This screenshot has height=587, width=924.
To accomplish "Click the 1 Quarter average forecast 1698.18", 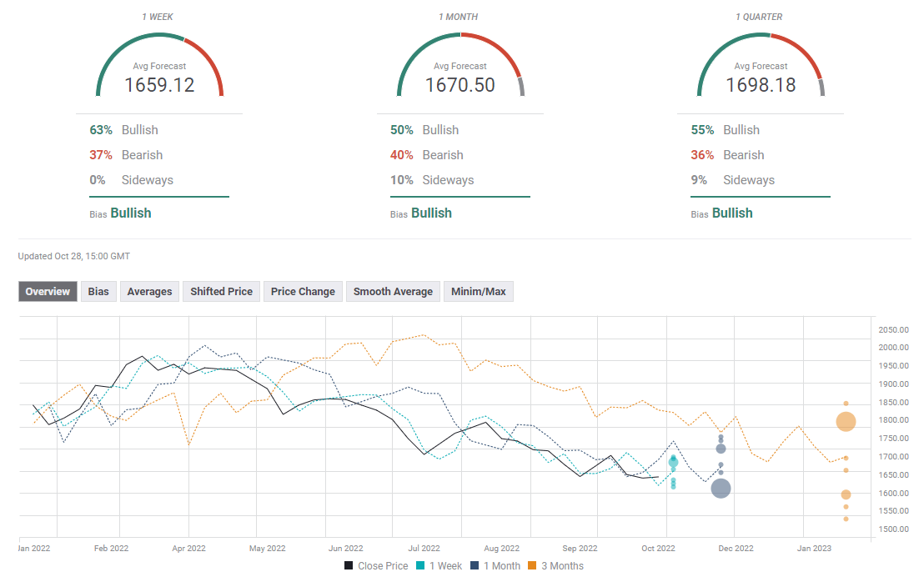I will (760, 84).
